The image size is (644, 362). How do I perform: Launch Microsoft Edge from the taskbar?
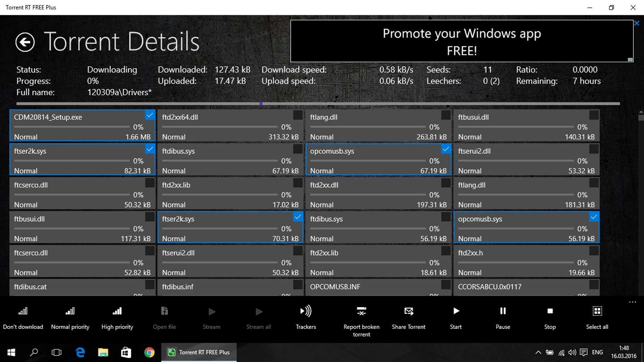80,352
